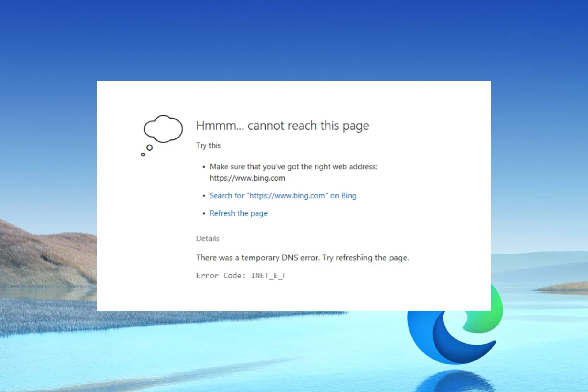Click the 'Error Code: INET_E_' line
588x392 pixels.
241,276
